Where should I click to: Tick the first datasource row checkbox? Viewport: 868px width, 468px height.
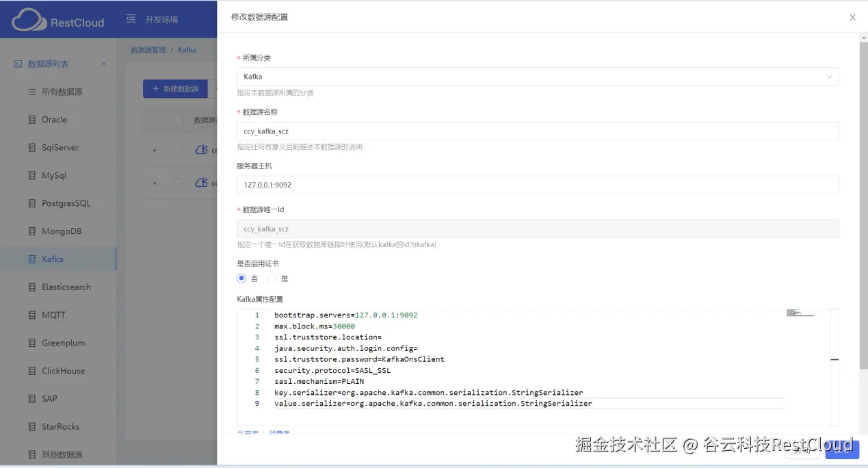tap(178, 150)
